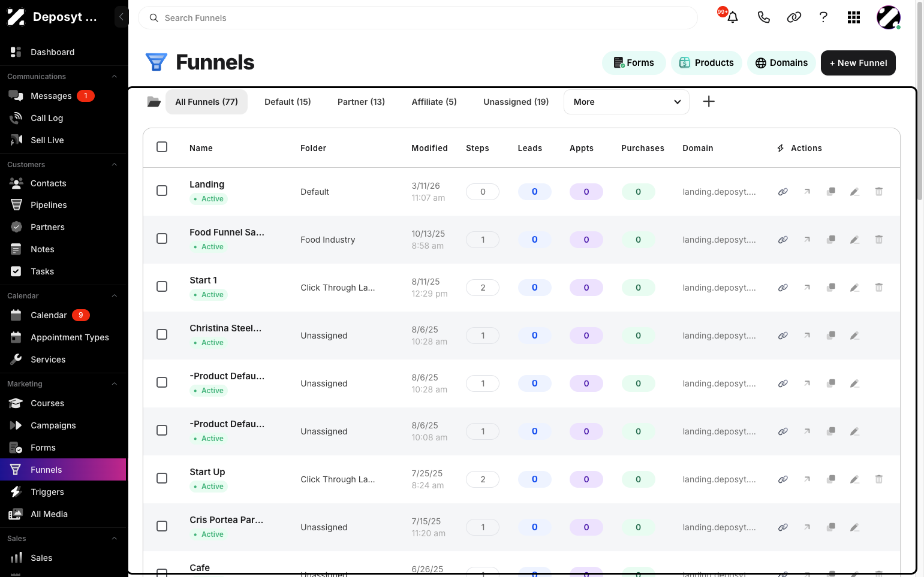The image size is (924, 577).
Task: Edit the Cris Portea Par... funnel
Action: pos(854,527)
